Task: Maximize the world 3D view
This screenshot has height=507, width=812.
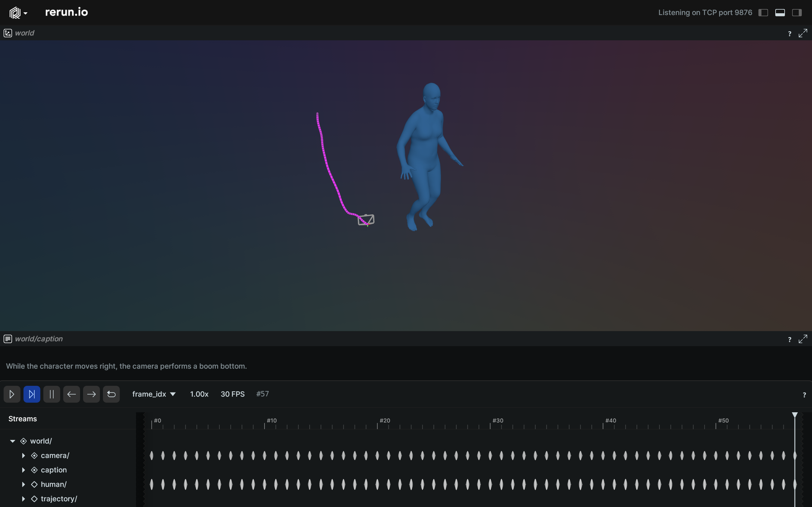Action: click(x=803, y=33)
